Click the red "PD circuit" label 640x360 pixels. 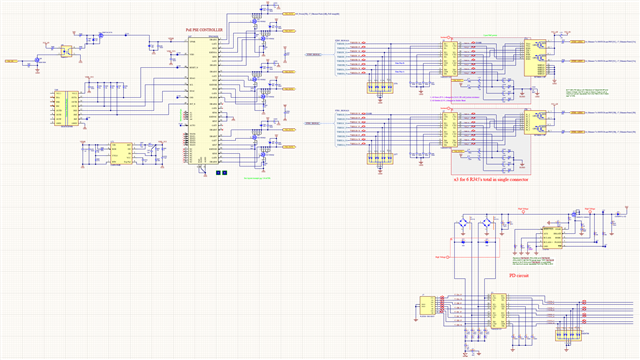(519, 276)
